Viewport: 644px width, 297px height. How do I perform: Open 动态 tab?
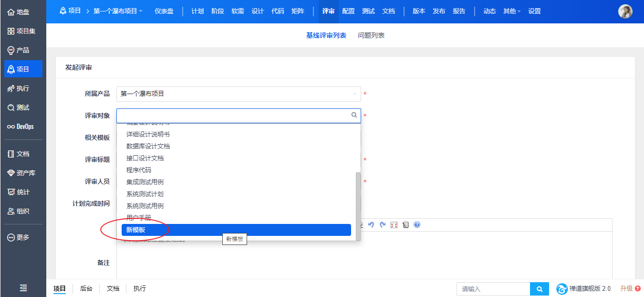(489, 11)
